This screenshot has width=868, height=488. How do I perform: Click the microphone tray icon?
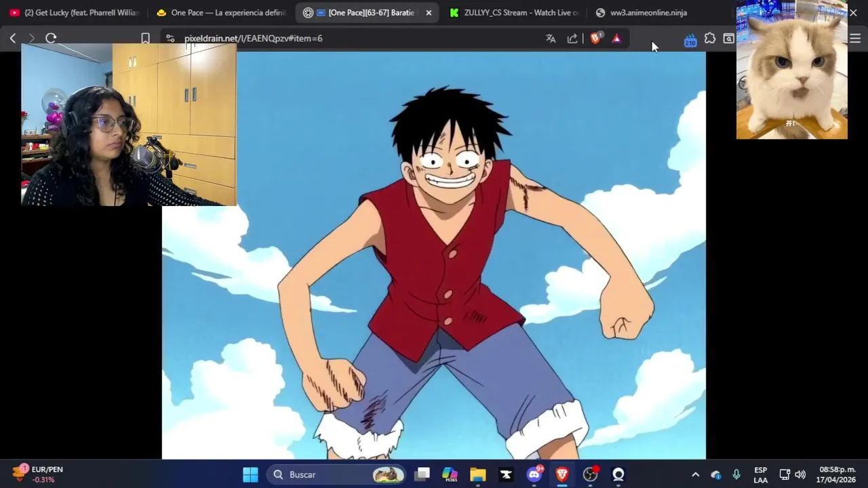[736, 474]
